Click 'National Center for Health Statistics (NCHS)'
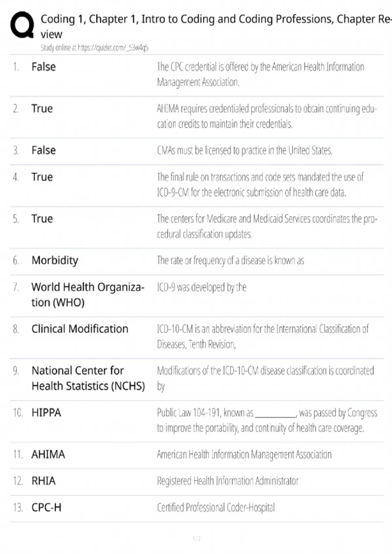392x556 pixels. click(x=88, y=378)
